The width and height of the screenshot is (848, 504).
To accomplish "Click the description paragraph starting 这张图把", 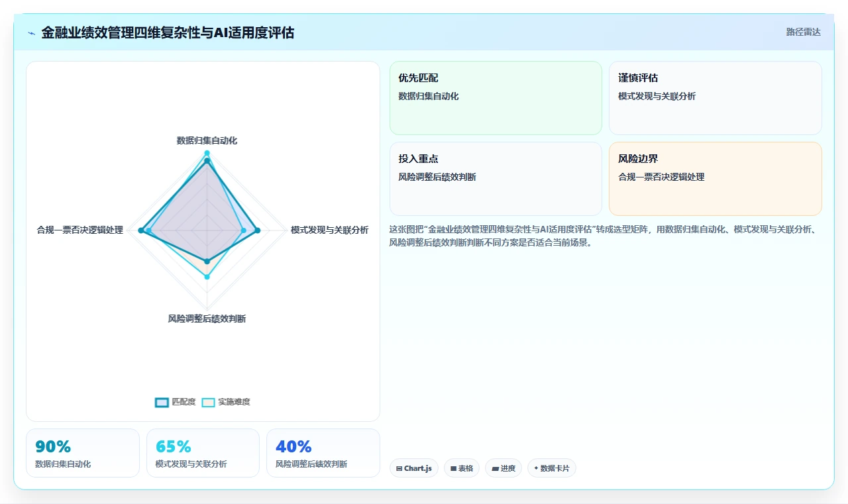I will pyautogui.click(x=606, y=236).
